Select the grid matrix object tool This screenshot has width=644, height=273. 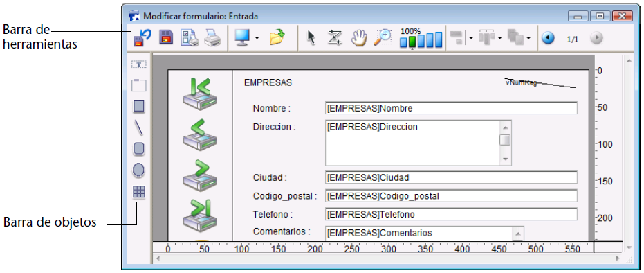click(139, 192)
